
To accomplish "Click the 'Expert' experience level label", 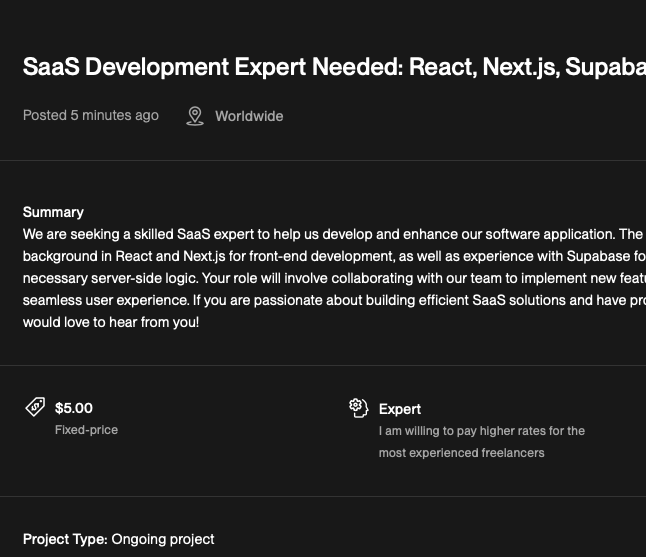I will (400, 409).
